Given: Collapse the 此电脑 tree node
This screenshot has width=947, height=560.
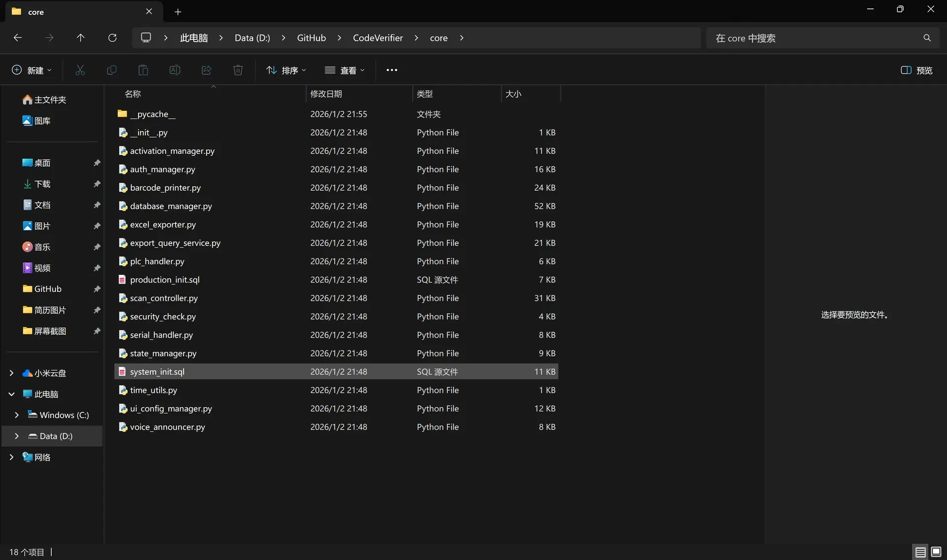Looking at the screenshot, I should click(x=11, y=394).
